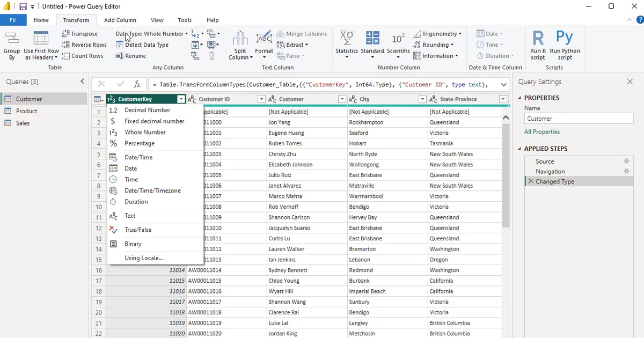
Task: Select Decimal Number from type menu
Action: [155, 110]
